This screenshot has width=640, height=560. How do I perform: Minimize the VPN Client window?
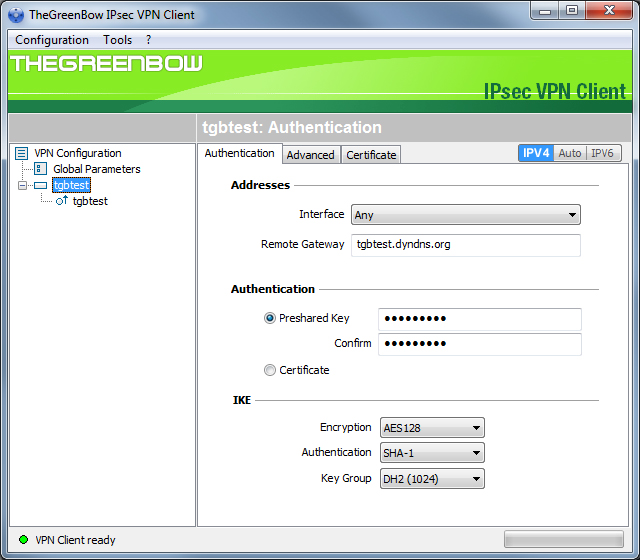(545, 11)
